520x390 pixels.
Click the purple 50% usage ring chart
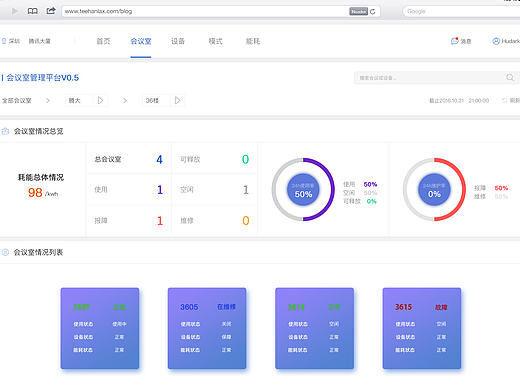coord(303,189)
